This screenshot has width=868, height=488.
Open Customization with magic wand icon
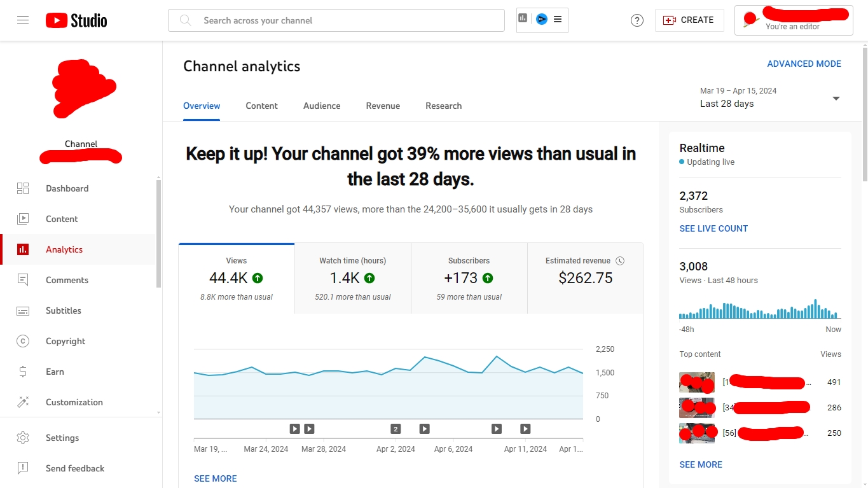pos(74,402)
